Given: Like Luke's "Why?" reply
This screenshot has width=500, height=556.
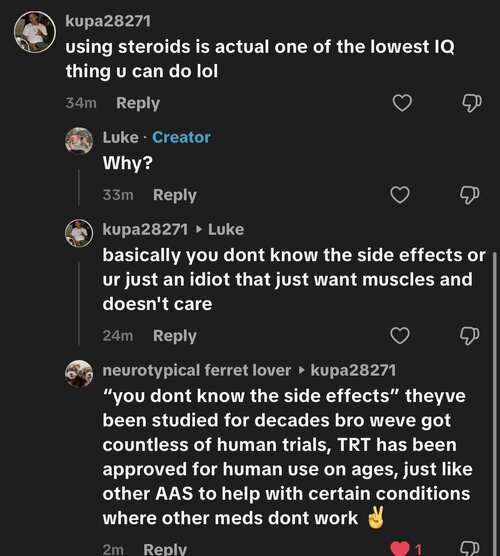Looking at the screenshot, I should coord(400,195).
